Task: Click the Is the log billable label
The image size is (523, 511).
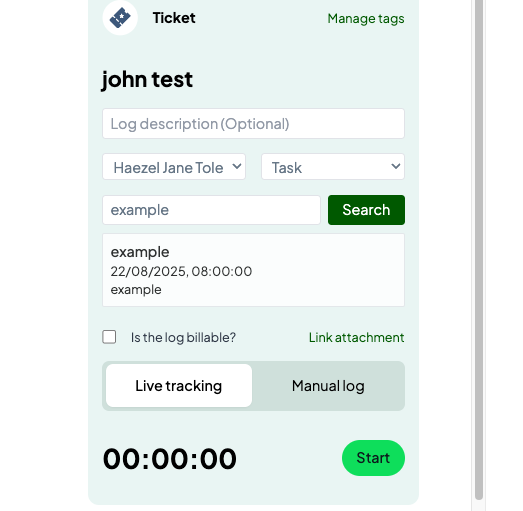Action: click(183, 338)
